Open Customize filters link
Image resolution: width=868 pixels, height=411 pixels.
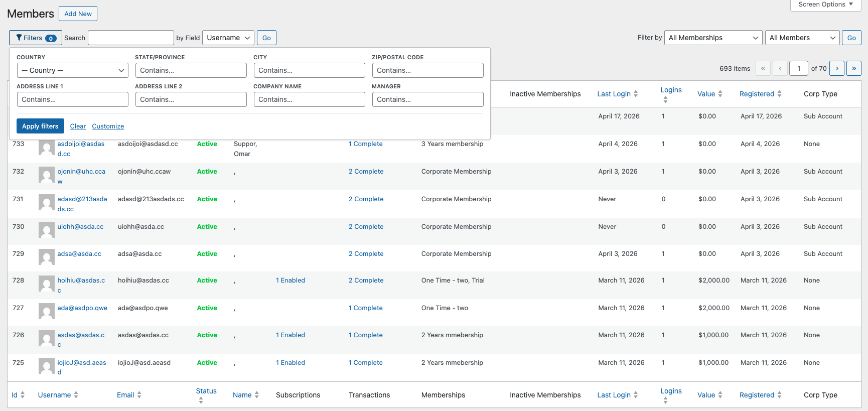[x=108, y=126]
